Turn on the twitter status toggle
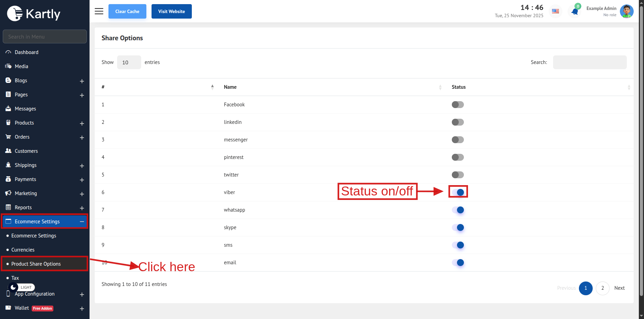 coord(458,175)
